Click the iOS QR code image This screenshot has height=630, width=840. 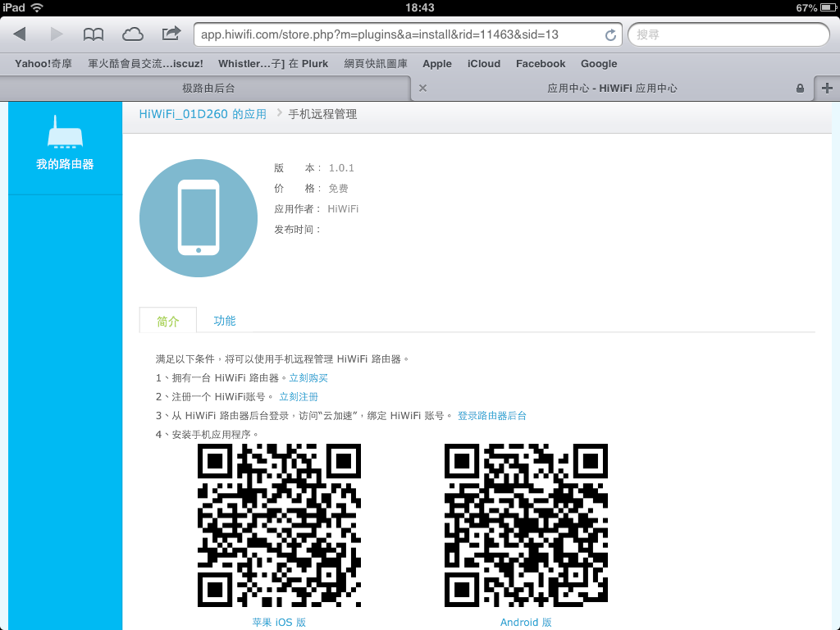pyautogui.click(x=279, y=525)
